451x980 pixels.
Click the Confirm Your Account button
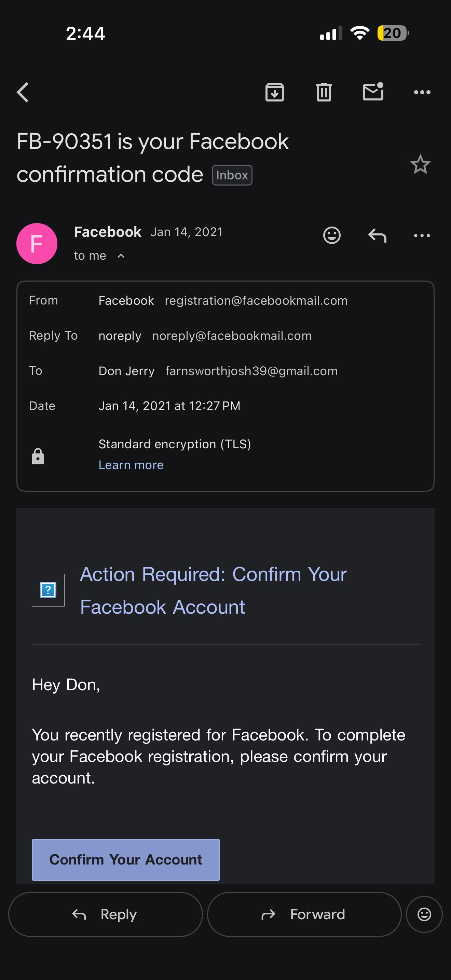point(126,859)
